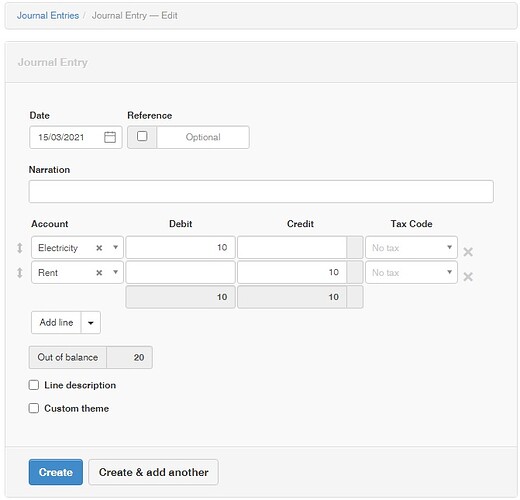Expand the Electricity account dropdown
Viewport: 520px width, 500px height.
[x=115, y=247]
